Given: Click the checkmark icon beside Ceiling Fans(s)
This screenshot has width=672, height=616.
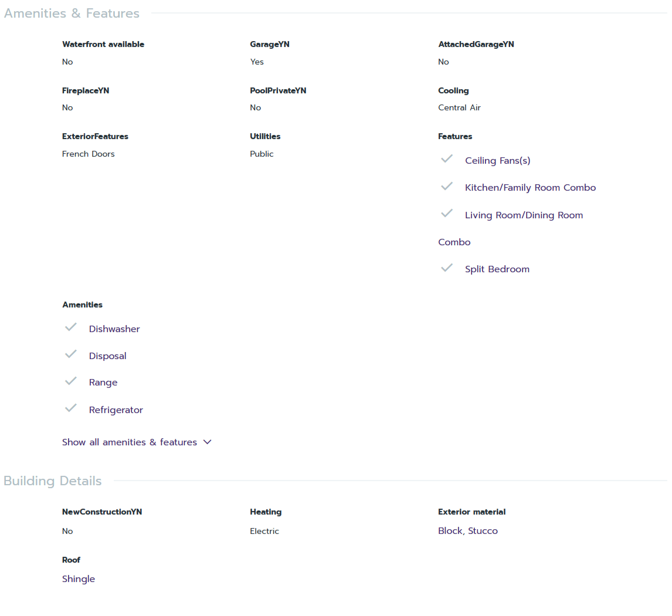Looking at the screenshot, I should tap(447, 159).
